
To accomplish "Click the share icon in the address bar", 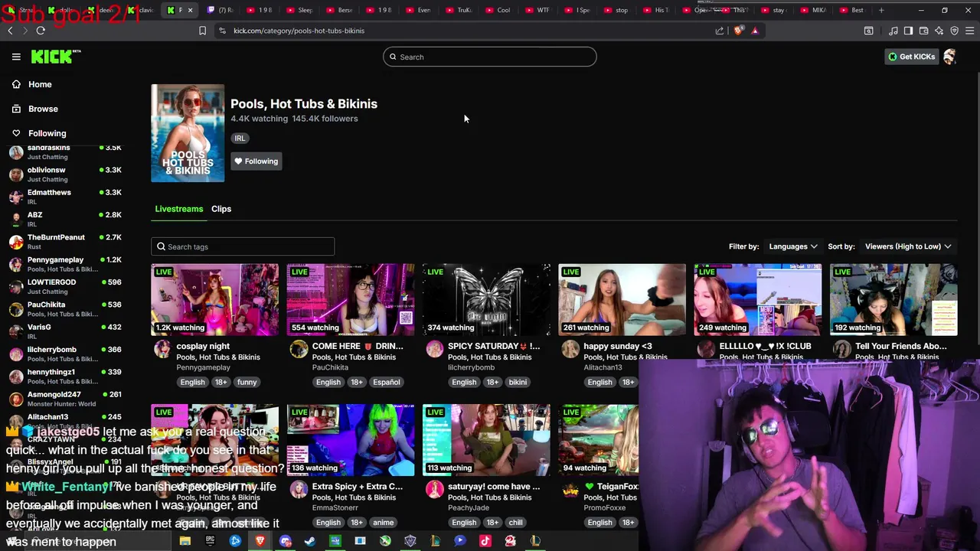I will (x=720, y=31).
